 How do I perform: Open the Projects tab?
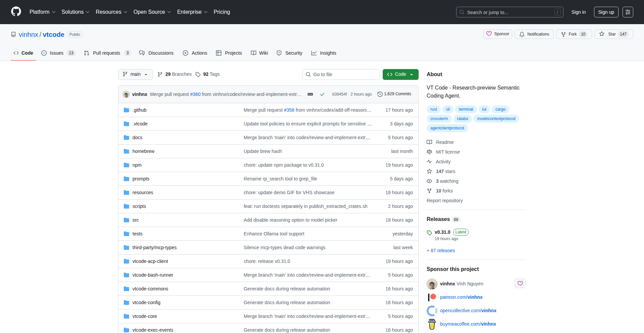(229, 53)
